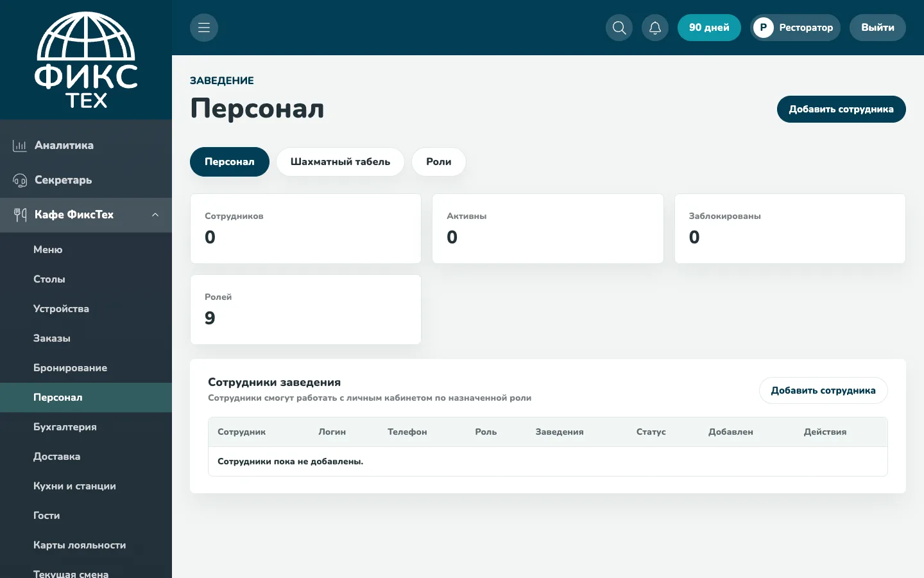Click the Аналитика chart icon
This screenshot has height=578, width=924.
coord(19,146)
